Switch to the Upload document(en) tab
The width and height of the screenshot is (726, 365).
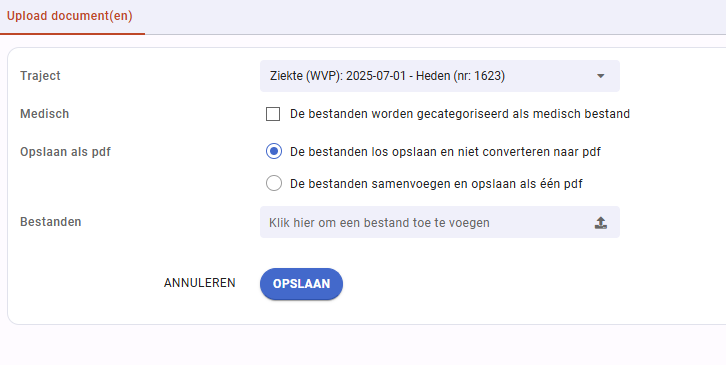tap(70, 16)
